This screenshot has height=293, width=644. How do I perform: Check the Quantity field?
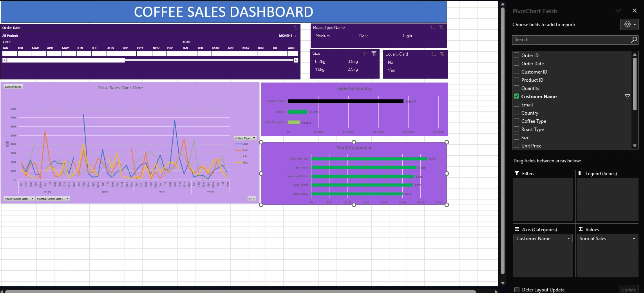[x=517, y=88]
